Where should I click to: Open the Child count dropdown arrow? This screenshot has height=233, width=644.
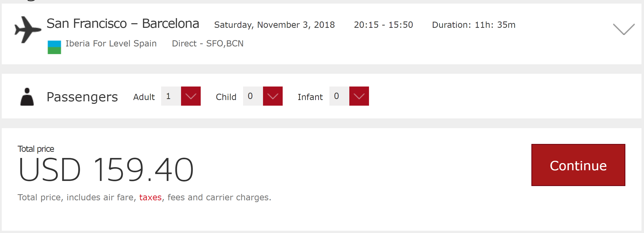273,96
